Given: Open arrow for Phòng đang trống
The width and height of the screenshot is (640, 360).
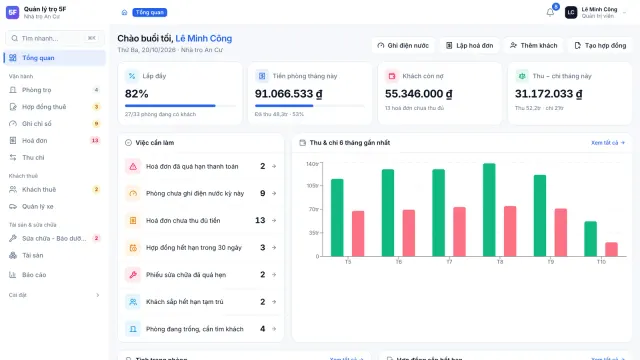Looking at the screenshot, I should 274,329.
